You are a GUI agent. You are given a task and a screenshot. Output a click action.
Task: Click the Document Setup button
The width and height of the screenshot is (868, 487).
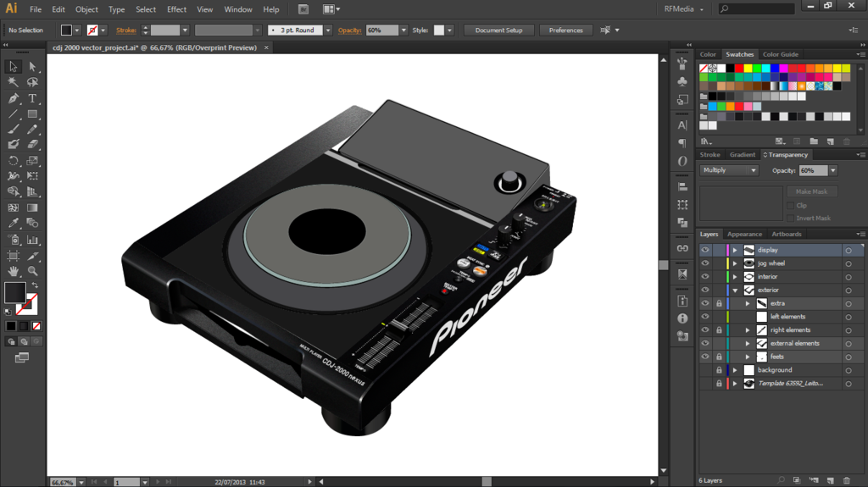point(498,30)
